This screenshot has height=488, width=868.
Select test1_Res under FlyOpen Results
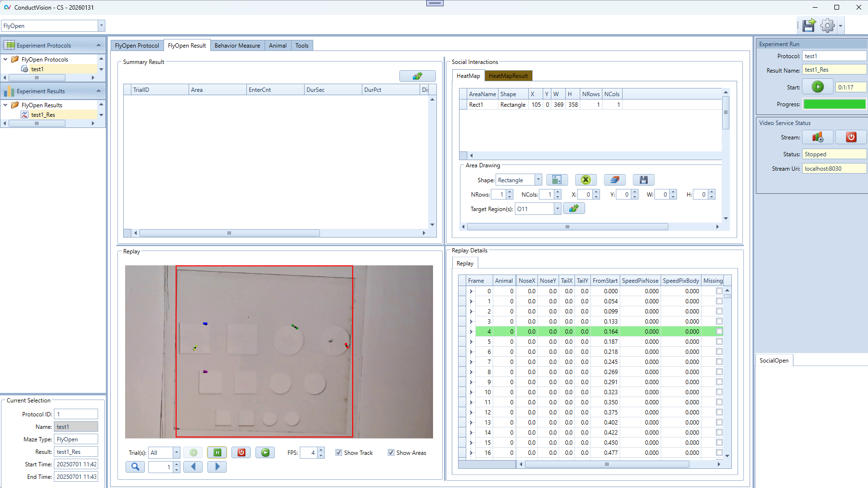43,115
